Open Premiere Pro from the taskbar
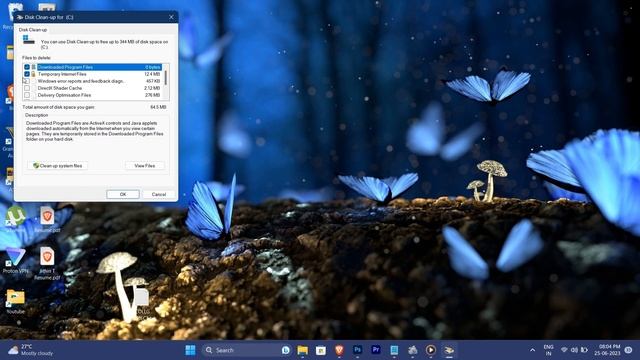The width and height of the screenshot is (640, 360). click(x=376, y=350)
